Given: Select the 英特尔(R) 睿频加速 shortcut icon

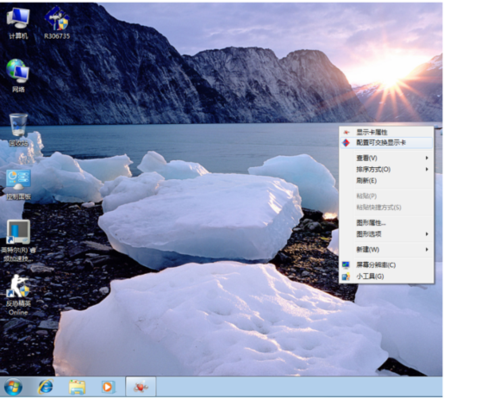Looking at the screenshot, I should [18, 241].
